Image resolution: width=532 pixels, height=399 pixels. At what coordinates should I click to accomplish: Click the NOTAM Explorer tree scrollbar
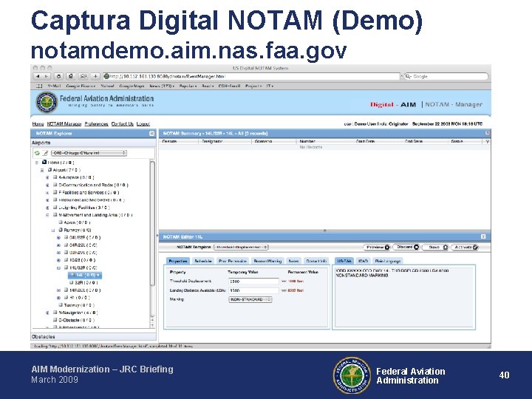pos(152,223)
